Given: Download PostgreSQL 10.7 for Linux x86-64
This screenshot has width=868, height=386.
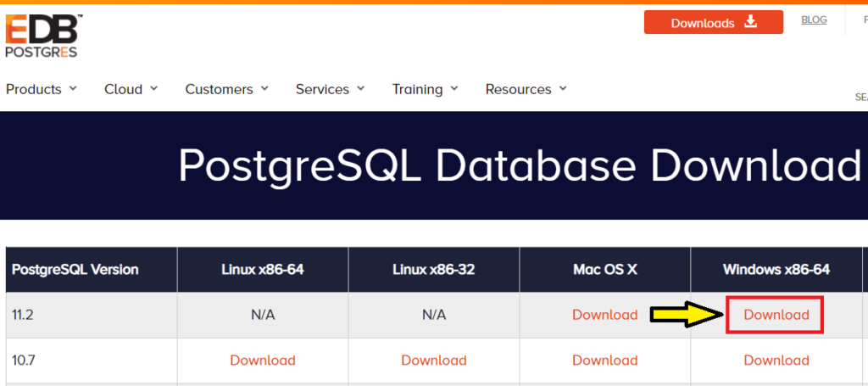Looking at the screenshot, I should pos(263,360).
